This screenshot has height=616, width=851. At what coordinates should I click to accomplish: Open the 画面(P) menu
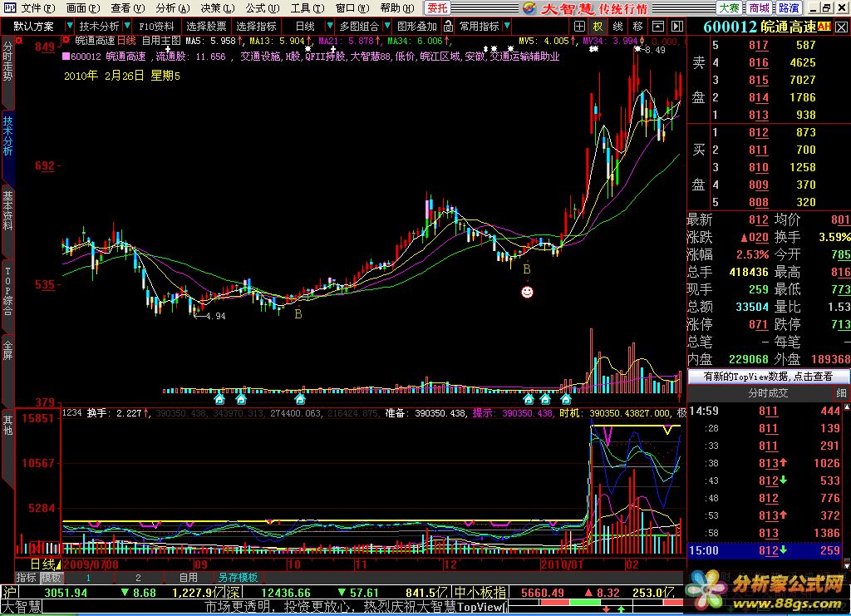[83, 8]
